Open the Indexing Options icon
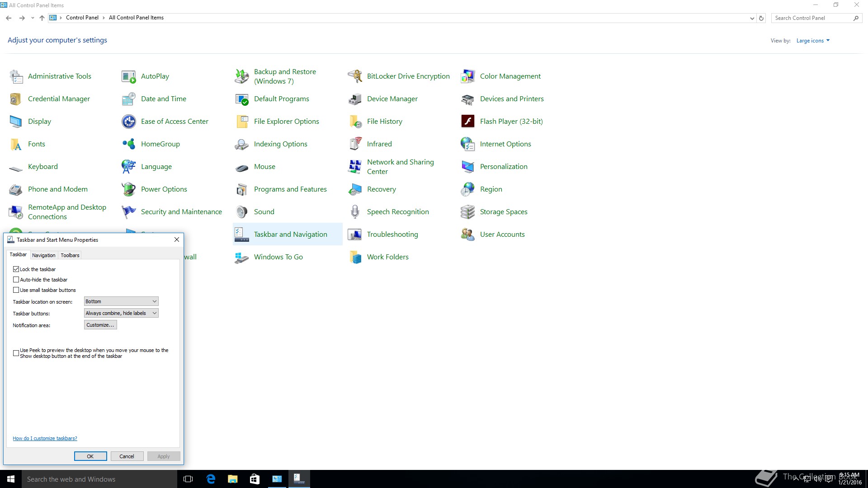Screen dimensions: 868x488 (242, 144)
